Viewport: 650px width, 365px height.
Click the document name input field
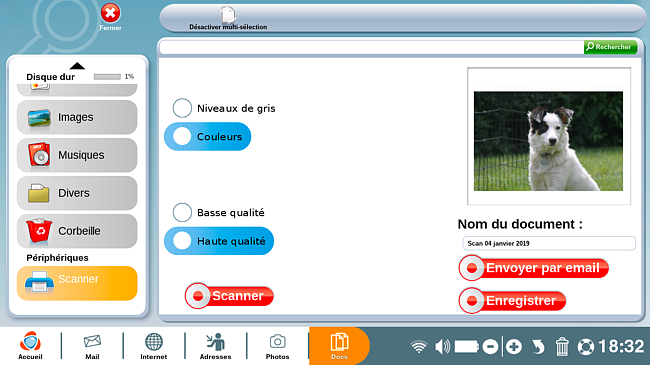coord(549,243)
